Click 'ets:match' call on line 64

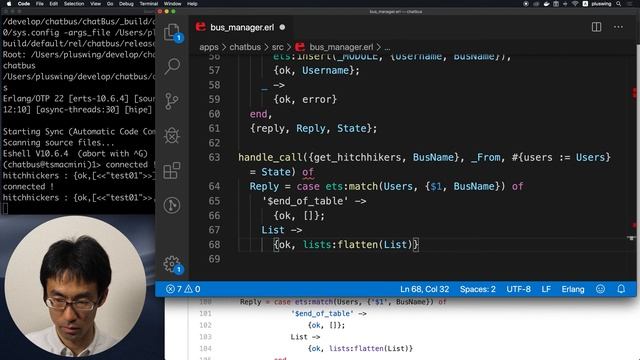pos(351,186)
